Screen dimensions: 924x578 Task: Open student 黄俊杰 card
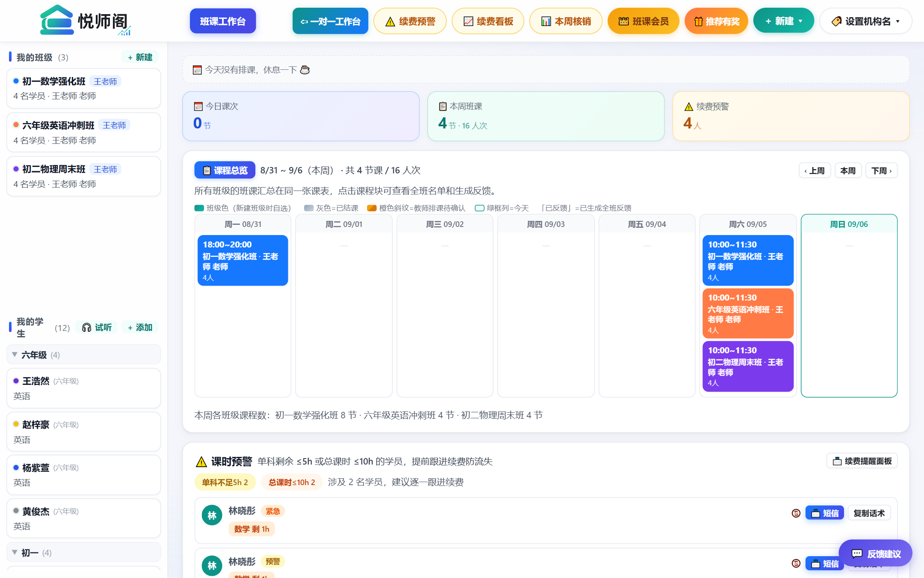point(84,518)
